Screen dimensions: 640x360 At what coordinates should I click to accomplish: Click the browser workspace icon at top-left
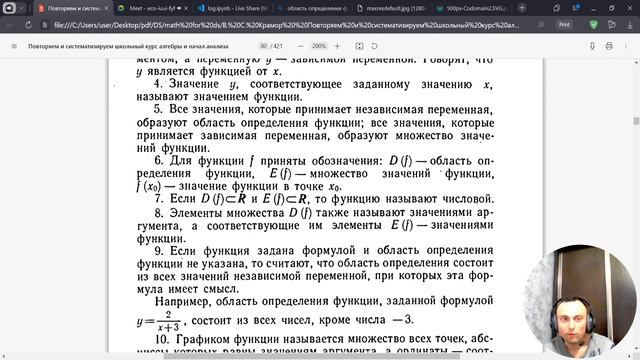click(9, 8)
